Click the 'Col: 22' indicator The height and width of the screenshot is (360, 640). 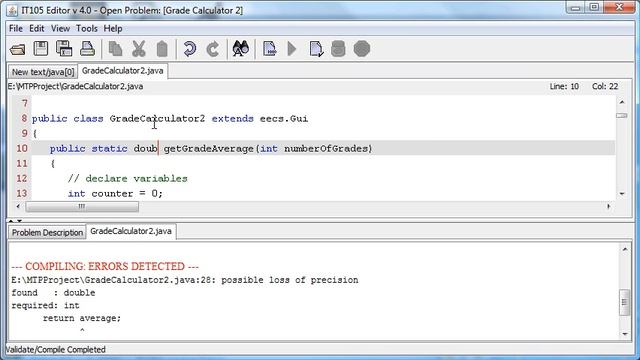pos(605,87)
